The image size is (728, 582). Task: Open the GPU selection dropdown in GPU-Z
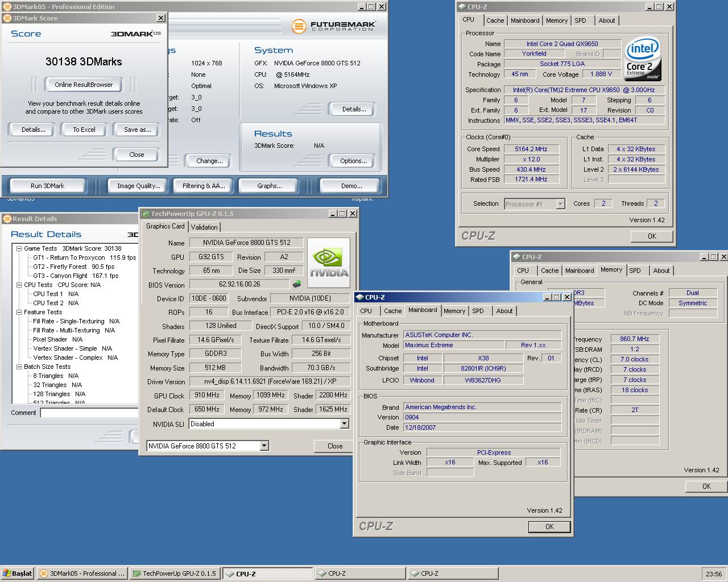264,446
